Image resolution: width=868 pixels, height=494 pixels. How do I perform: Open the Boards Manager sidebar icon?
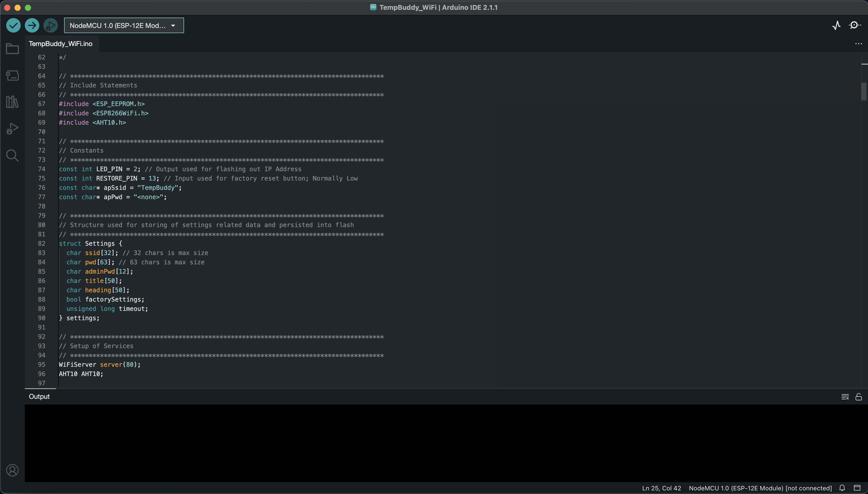pyautogui.click(x=13, y=75)
